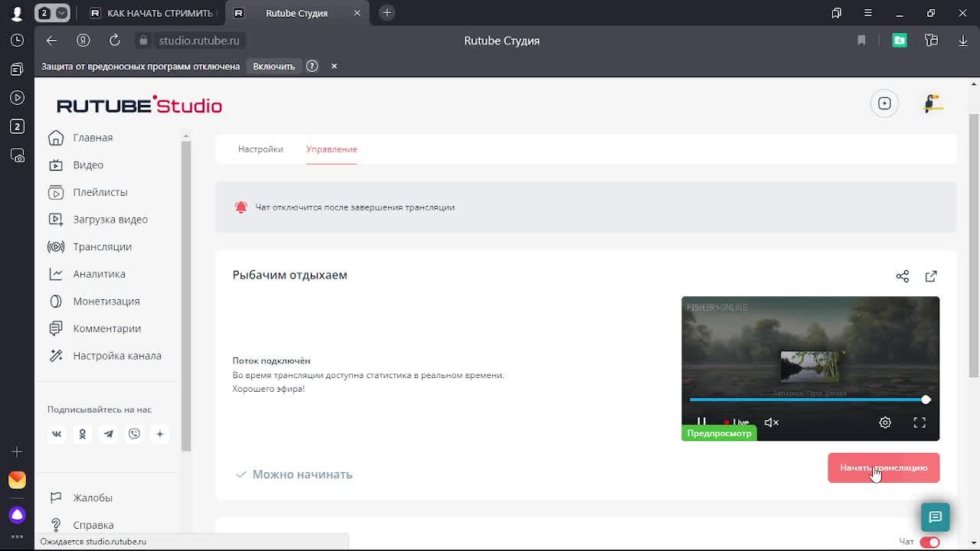Click the stream title Рыбачим отдыхаем
The height and width of the screenshot is (551, 980).
pos(290,275)
